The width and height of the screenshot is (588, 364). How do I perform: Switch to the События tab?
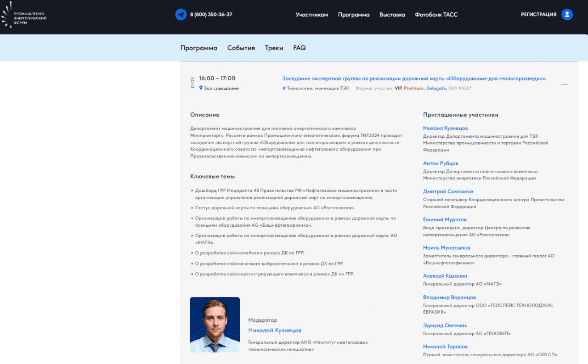[241, 48]
